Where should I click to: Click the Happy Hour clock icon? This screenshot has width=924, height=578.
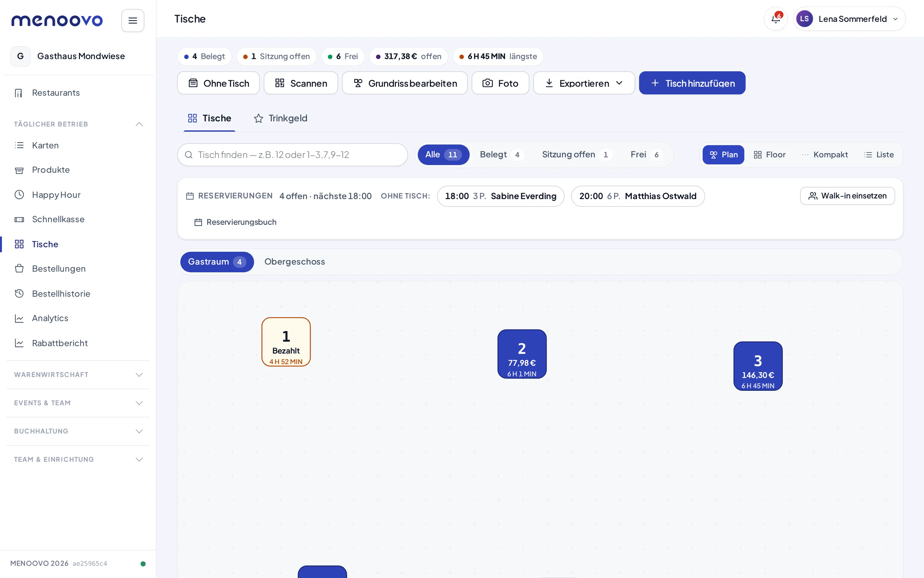(19, 195)
